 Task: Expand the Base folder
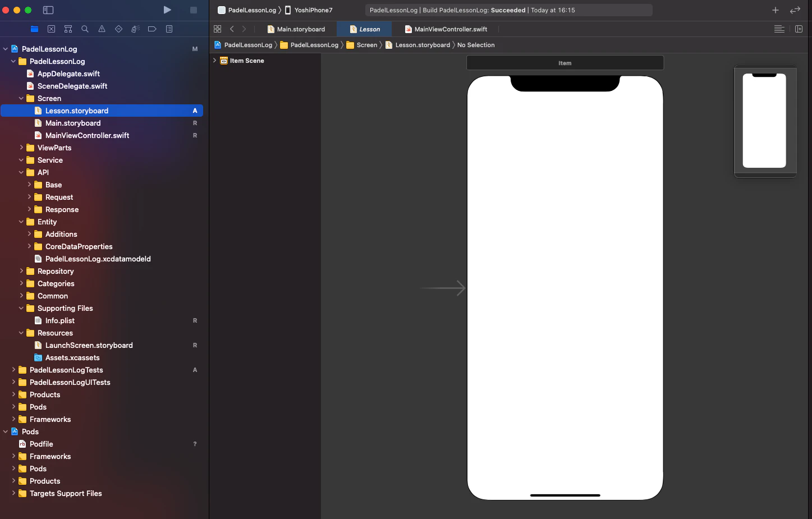(x=29, y=185)
